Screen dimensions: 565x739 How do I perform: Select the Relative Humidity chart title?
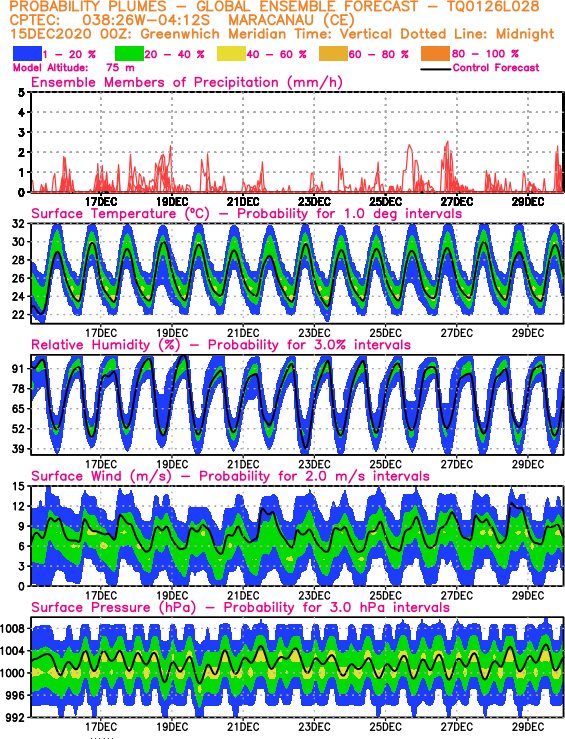coord(221,345)
